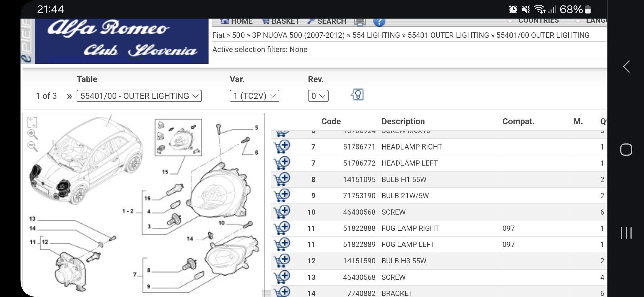
Task: Add FOG LAMP LEFT to basket
Action: pos(282,244)
